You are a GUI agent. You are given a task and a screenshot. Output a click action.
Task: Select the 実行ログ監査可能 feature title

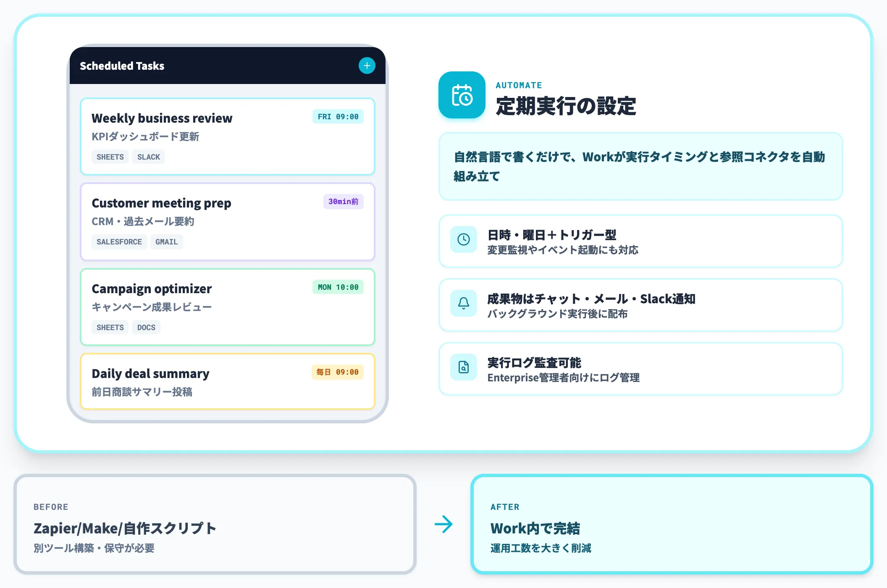pos(534,362)
